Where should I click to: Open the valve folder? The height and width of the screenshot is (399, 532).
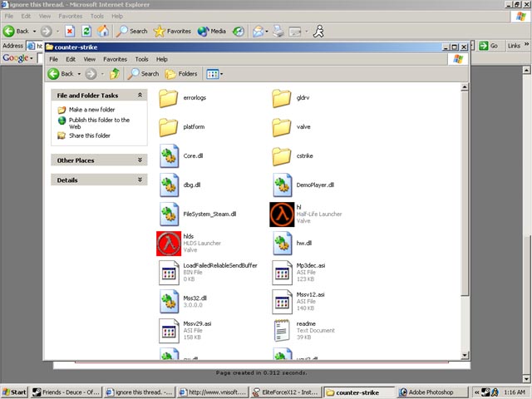click(x=282, y=127)
